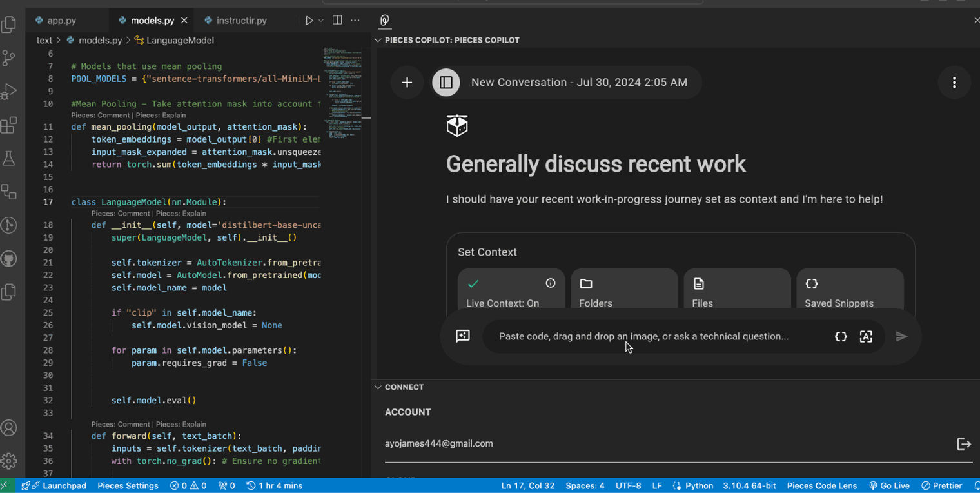
Task: Start Go Live server
Action: click(x=889, y=486)
